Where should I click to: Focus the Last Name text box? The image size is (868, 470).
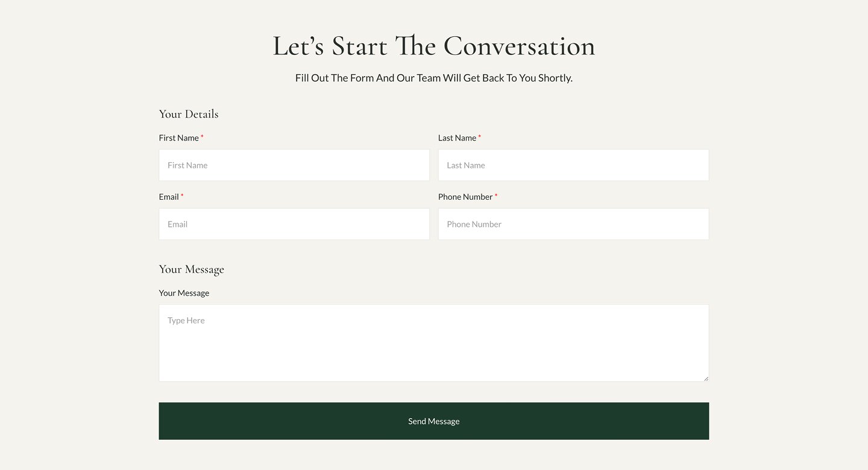coord(573,165)
